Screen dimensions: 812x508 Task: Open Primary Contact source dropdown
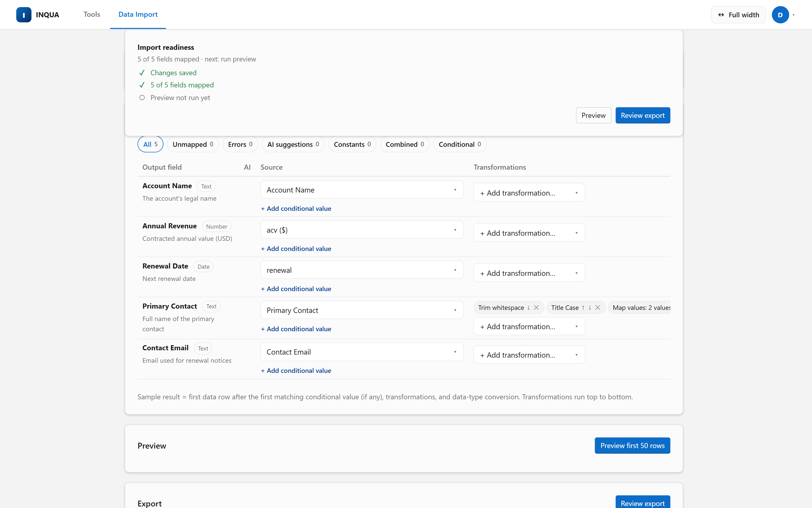(x=362, y=310)
